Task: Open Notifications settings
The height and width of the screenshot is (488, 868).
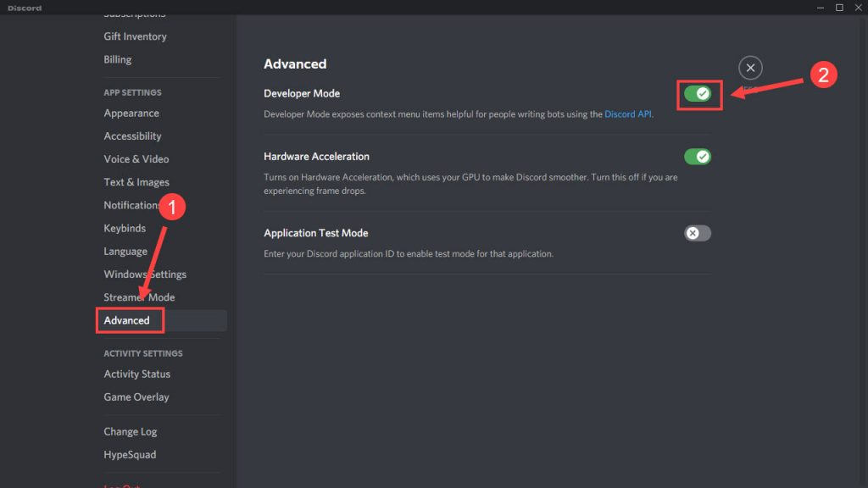Action: tap(131, 205)
